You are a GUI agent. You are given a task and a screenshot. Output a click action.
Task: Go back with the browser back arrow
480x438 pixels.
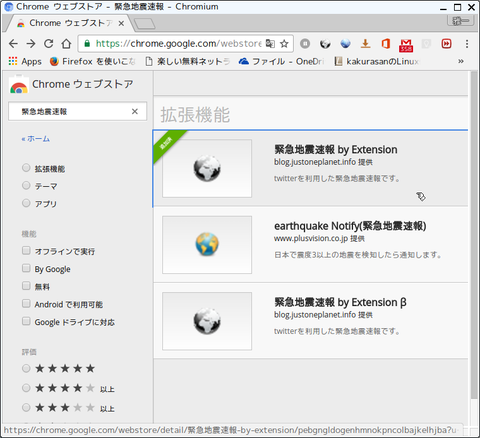click(x=13, y=44)
